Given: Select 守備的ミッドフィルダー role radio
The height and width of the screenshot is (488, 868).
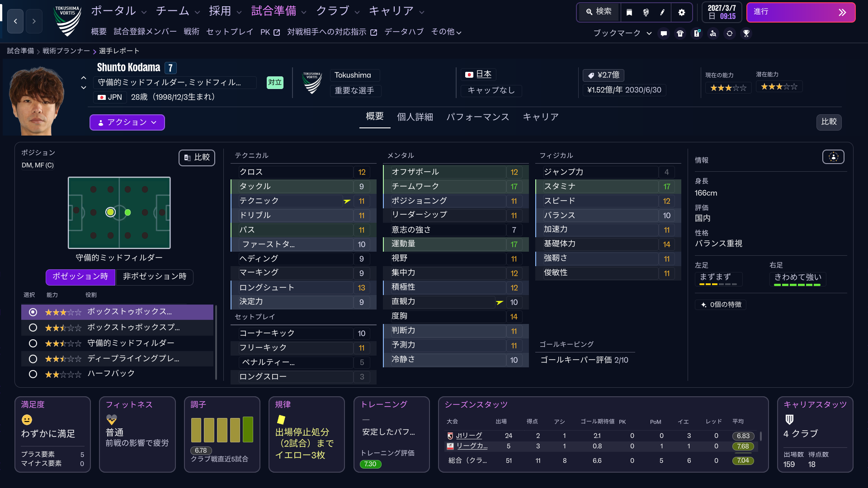Looking at the screenshot, I should click(33, 343).
